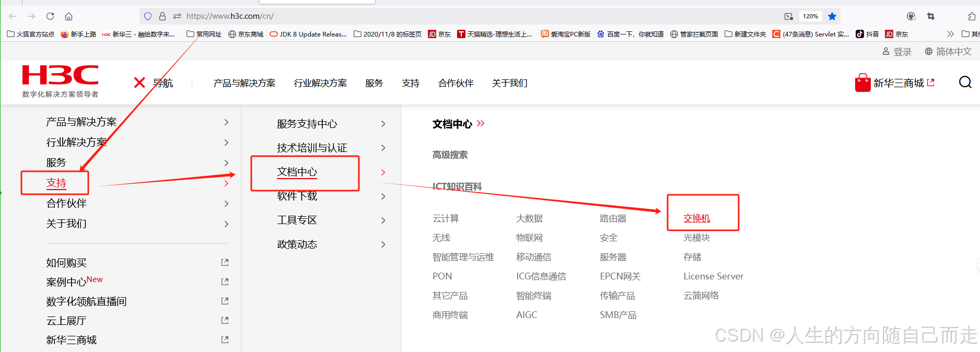Open 京东商城 bookmark
This screenshot has width=980, height=352.
point(246,34)
